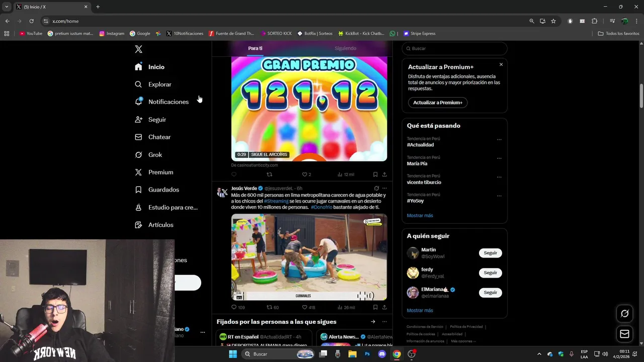Open more options for vicente tiburcio trend
The width and height of the screenshot is (644, 362).
(x=499, y=177)
